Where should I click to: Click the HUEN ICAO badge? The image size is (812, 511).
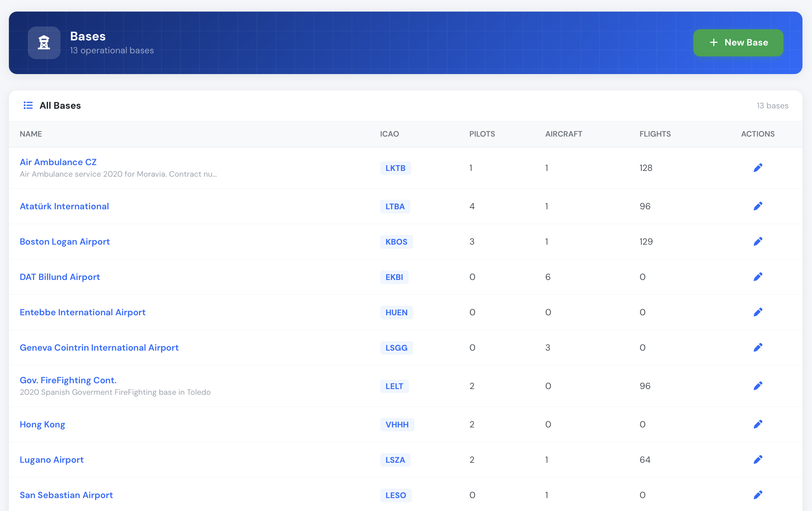[396, 313]
